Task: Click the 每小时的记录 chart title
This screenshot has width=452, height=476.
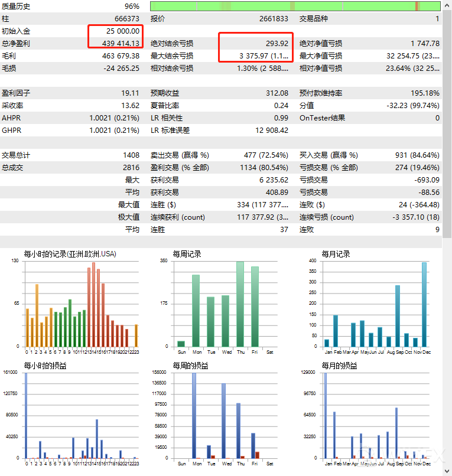Action: tap(70, 254)
